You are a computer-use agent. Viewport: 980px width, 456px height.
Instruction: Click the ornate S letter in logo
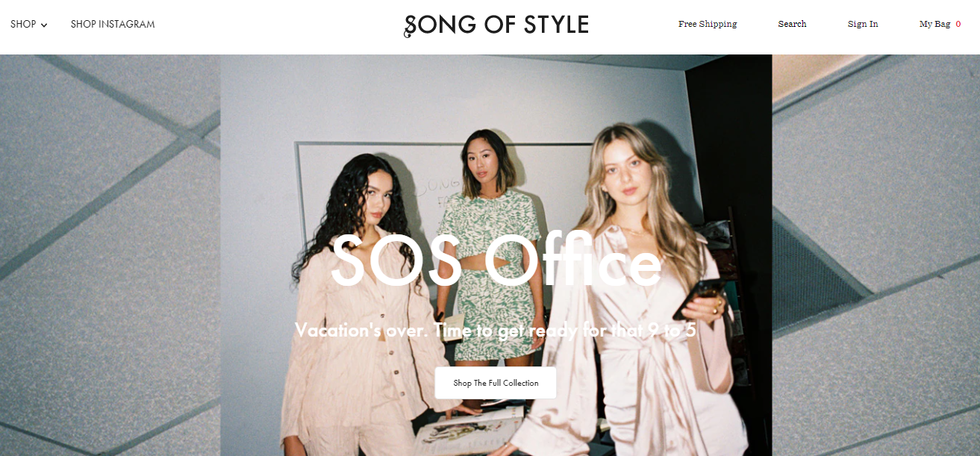411,25
